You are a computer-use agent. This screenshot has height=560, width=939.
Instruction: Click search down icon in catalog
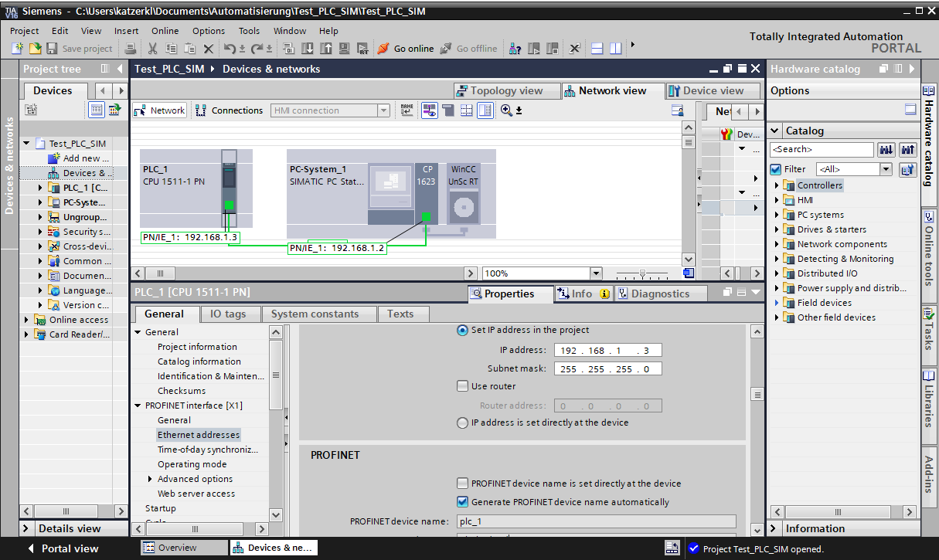(x=886, y=149)
